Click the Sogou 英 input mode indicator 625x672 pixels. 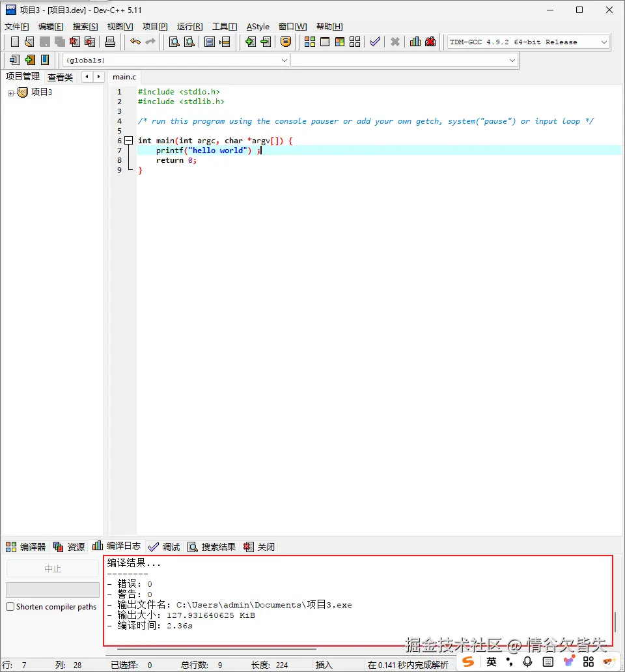point(491,662)
